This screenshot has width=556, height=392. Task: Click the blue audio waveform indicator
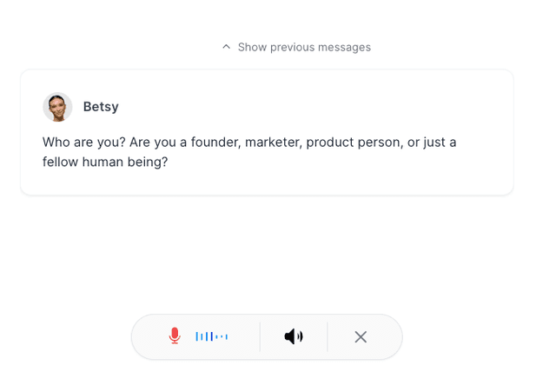tap(212, 336)
